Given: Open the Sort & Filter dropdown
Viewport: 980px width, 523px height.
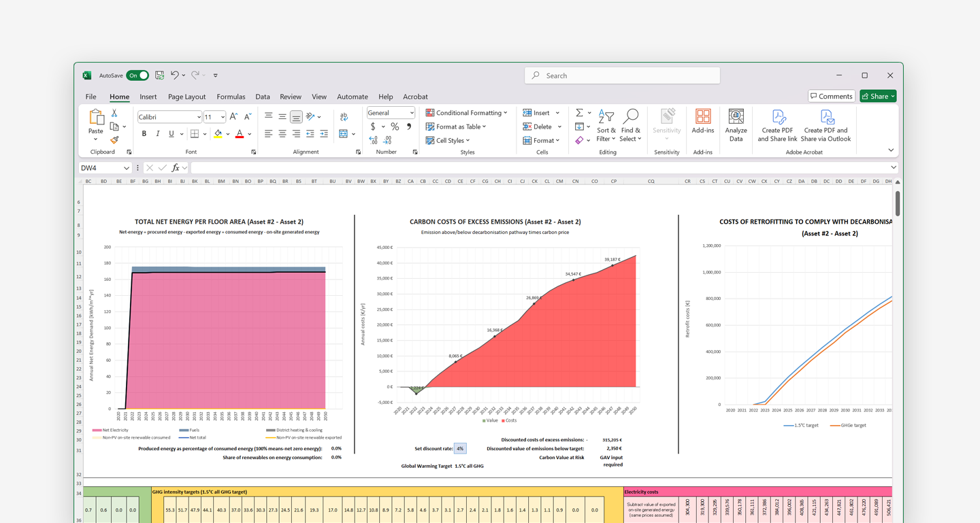Looking at the screenshot, I should point(606,125).
